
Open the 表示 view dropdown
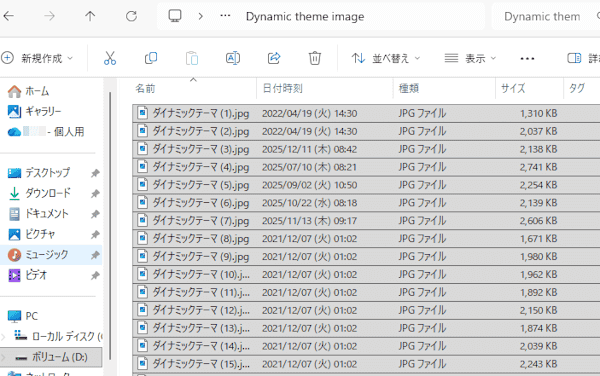470,58
